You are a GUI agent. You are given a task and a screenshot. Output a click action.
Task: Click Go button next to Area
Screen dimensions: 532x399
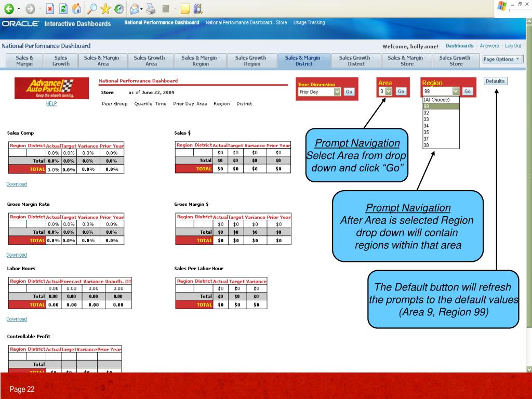[x=401, y=91]
